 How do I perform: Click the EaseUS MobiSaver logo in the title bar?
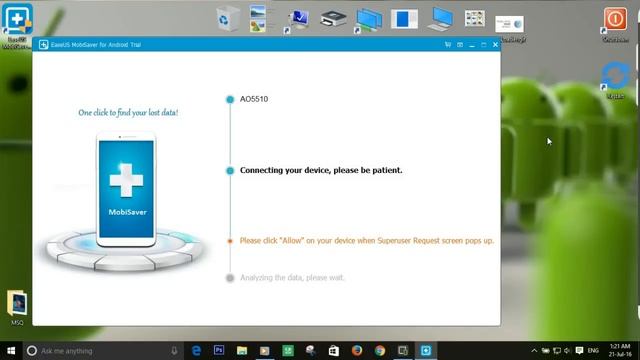(x=44, y=44)
